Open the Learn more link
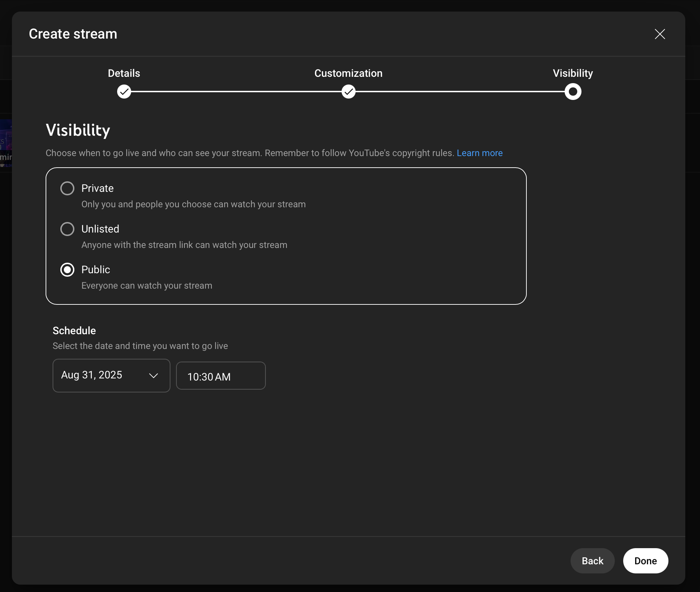 point(479,153)
